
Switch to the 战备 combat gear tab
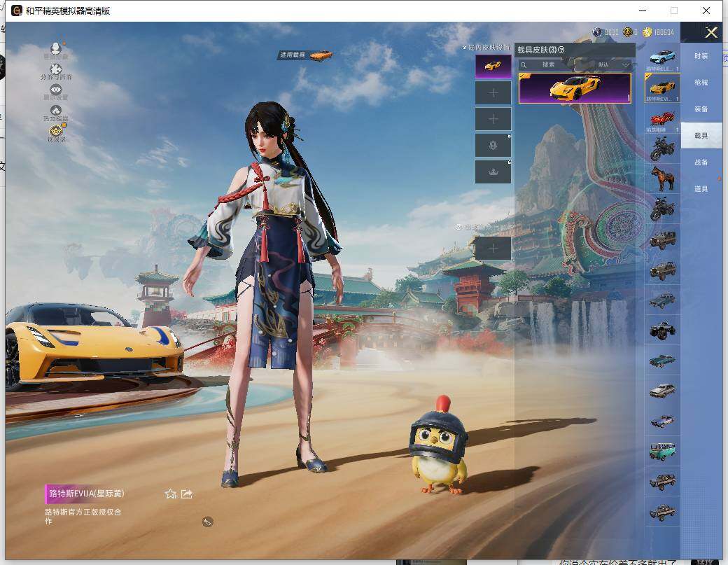pyautogui.click(x=701, y=162)
